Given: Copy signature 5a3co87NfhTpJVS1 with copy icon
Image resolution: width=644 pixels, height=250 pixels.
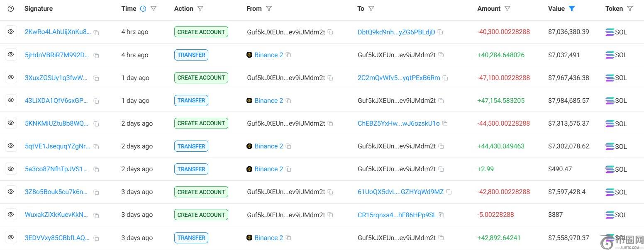Looking at the screenshot, I should pos(96,169).
